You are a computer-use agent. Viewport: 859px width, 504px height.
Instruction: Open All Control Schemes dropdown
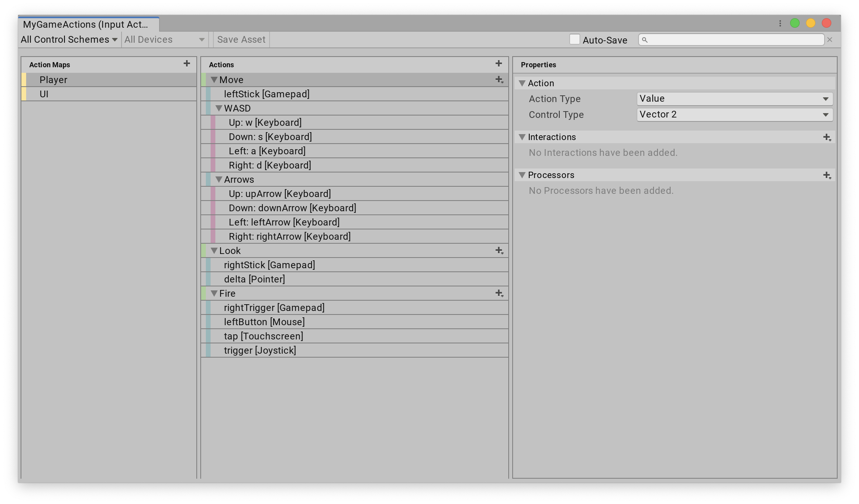tap(68, 39)
